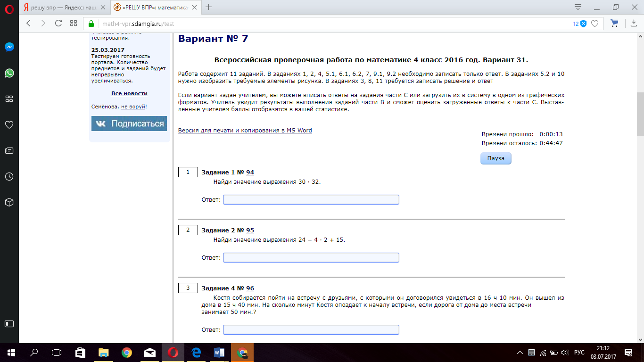The width and height of the screenshot is (644, 362).
Task: Switch input language РУС
Action: coord(579,352)
